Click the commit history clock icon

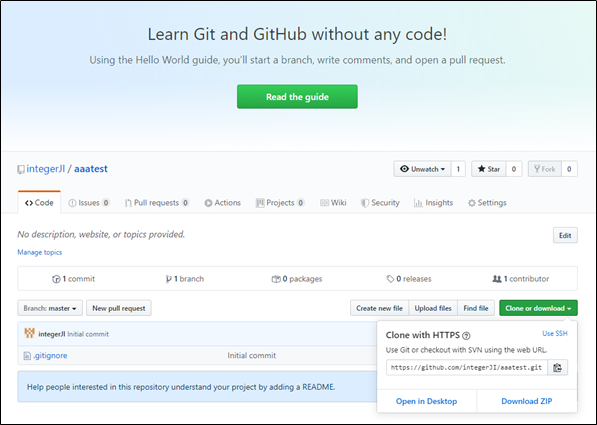[x=56, y=279]
